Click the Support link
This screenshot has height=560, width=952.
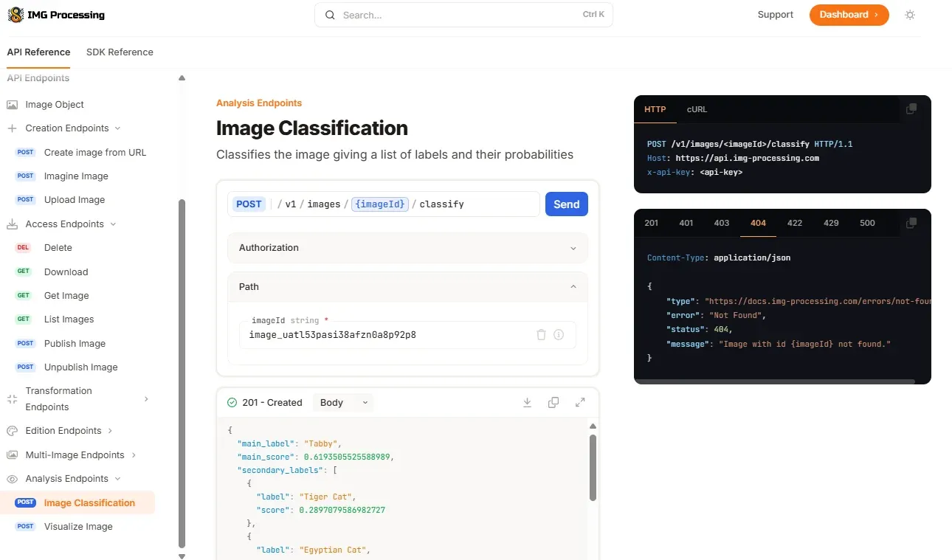(775, 15)
